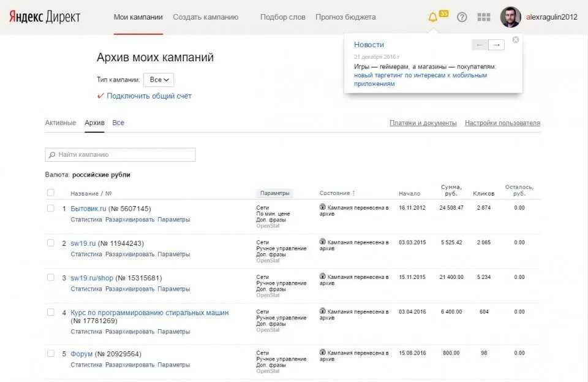This screenshot has width=588, height=382.
Task: Open the help question mark icon
Action: click(x=462, y=17)
